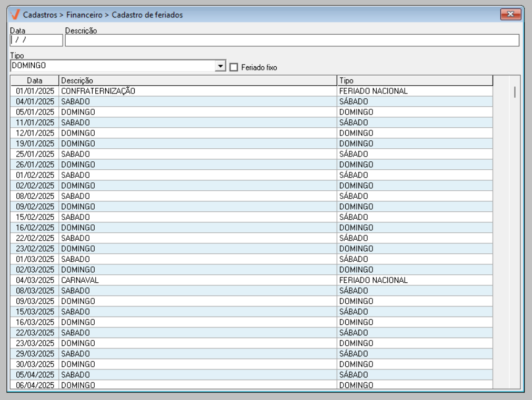
Task: Click the date cell 23/03/2025
Action: click(x=35, y=343)
